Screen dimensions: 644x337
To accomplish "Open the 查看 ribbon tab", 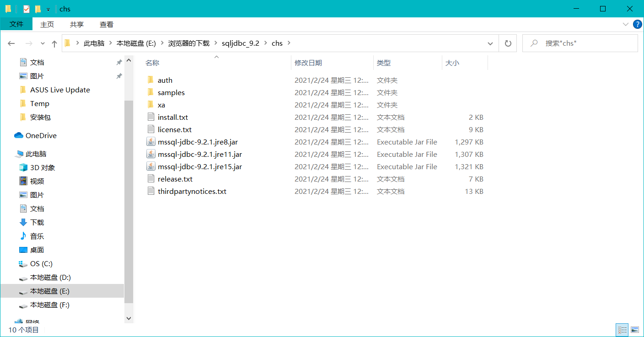I will pyautogui.click(x=107, y=24).
